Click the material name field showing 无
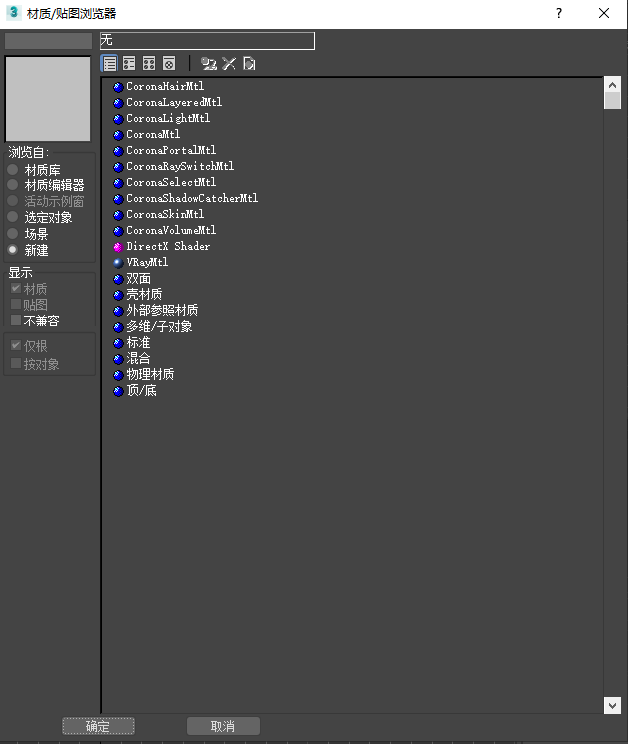The width and height of the screenshot is (628, 744). 207,41
